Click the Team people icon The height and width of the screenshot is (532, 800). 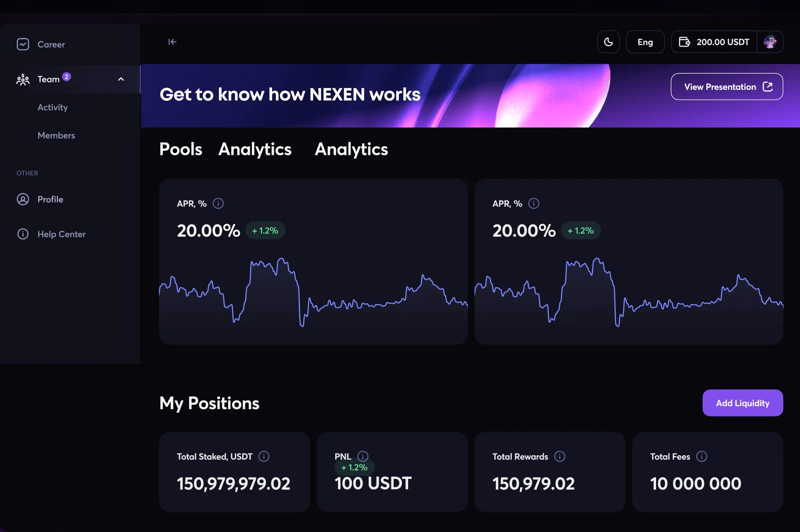(x=23, y=79)
